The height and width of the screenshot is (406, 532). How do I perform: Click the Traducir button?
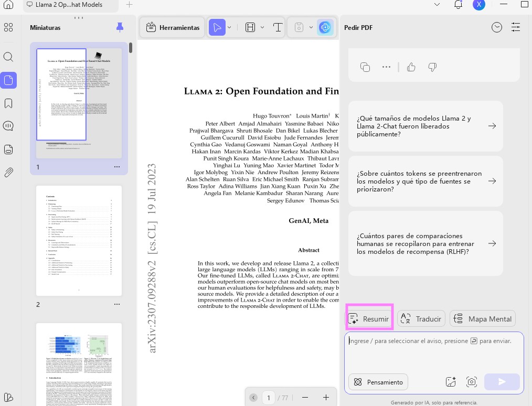point(421,319)
